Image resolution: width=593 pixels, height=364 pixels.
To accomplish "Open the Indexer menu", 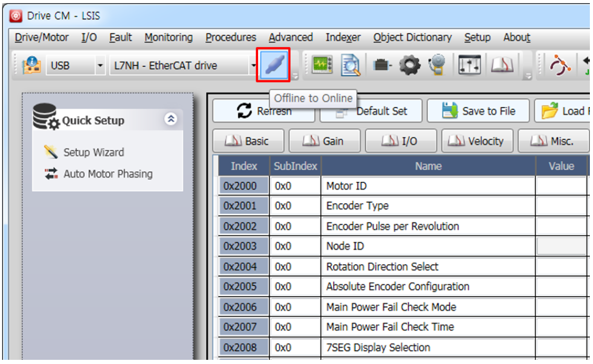I will point(343,38).
